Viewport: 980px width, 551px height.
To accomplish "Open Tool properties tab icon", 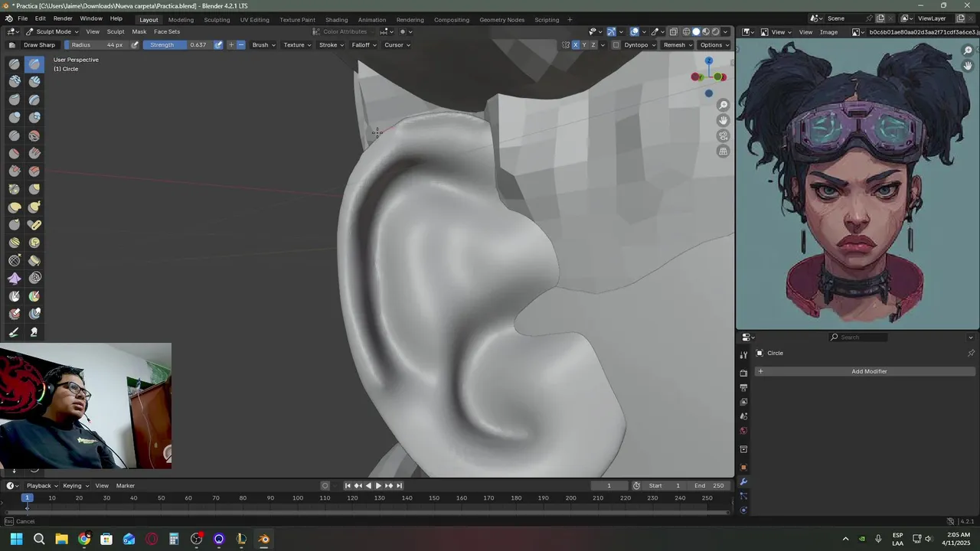I will pos(743,355).
